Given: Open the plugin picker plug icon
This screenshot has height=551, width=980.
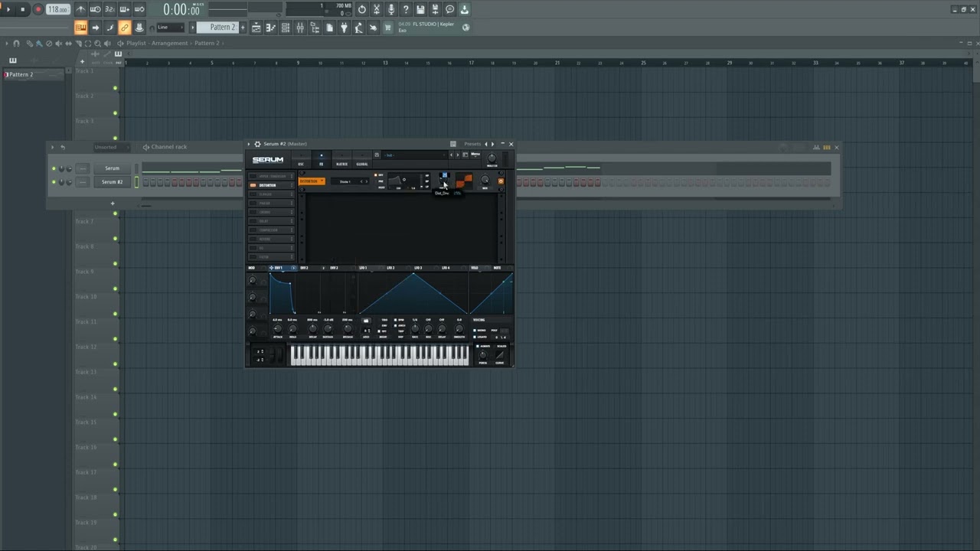Looking at the screenshot, I should tap(344, 28).
